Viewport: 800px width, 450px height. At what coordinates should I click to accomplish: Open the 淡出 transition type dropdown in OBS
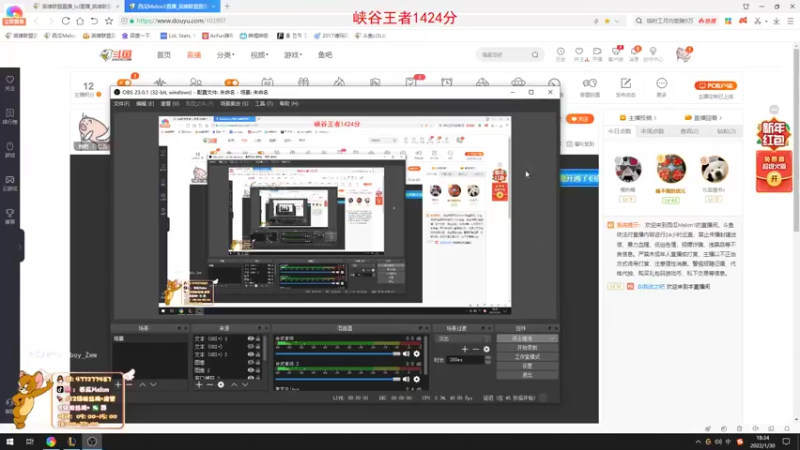(x=462, y=339)
